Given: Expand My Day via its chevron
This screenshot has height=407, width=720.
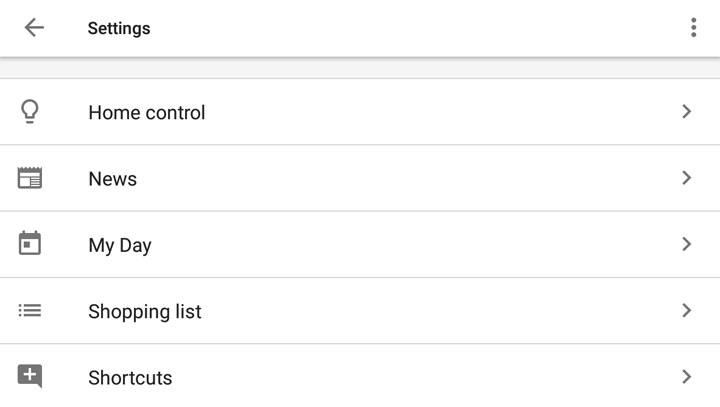Looking at the screenshot, I should (x=686, y=244).
